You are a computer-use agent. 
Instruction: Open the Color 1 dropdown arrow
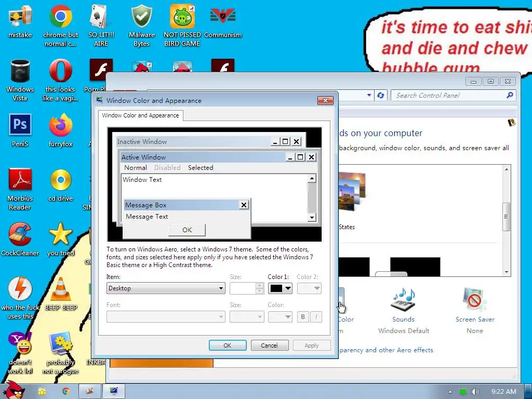pyautogui.click(x=288, y=288)
